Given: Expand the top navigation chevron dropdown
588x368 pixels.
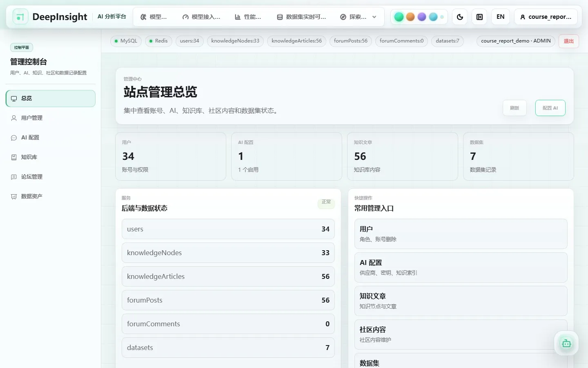Looking at the screenshot, I should 374,17.
